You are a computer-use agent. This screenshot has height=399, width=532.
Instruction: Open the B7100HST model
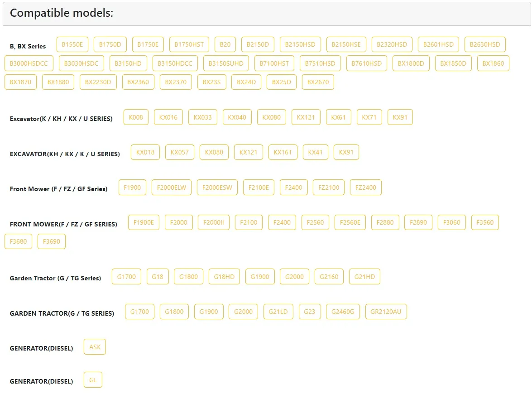pos(274,63)
